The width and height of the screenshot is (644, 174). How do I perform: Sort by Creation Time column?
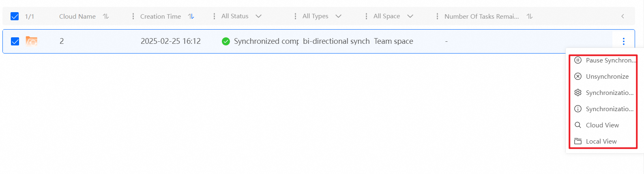click(191, 16)
